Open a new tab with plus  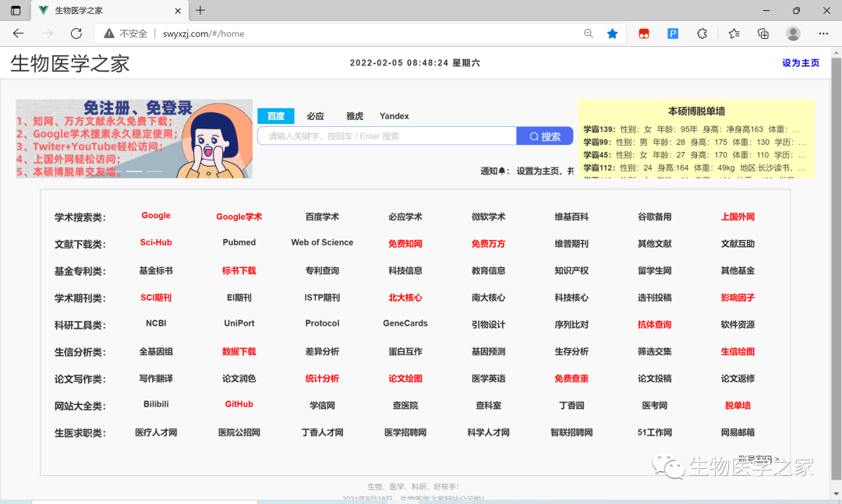coord(200,10)
